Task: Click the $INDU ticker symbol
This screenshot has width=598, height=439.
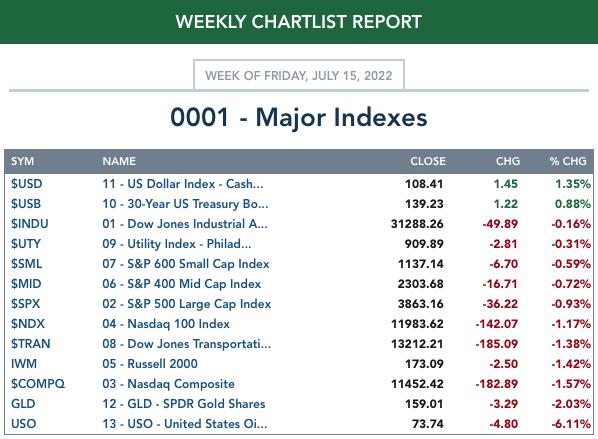Action: pyautogui.click(x=29, y=224)
